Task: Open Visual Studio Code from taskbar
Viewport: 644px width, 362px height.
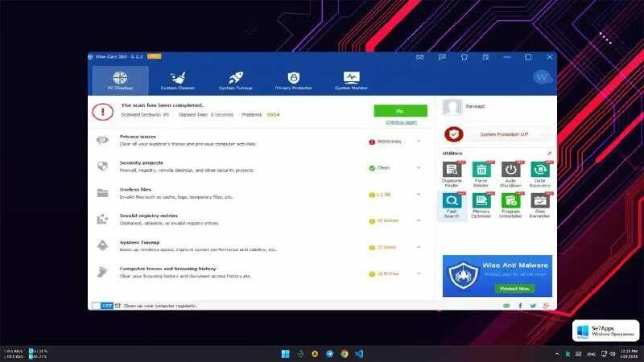Action: 359,354
